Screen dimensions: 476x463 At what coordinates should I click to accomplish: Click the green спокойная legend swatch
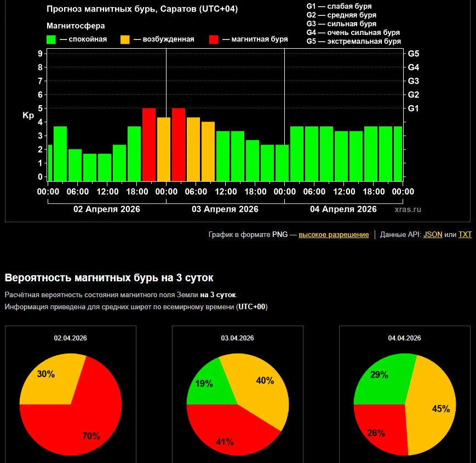coord(51,39)
